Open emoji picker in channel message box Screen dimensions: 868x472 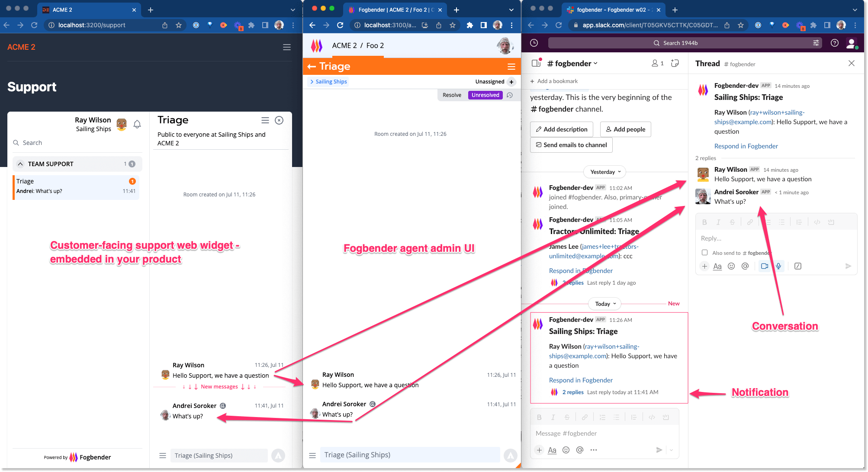tap(566, 450)
